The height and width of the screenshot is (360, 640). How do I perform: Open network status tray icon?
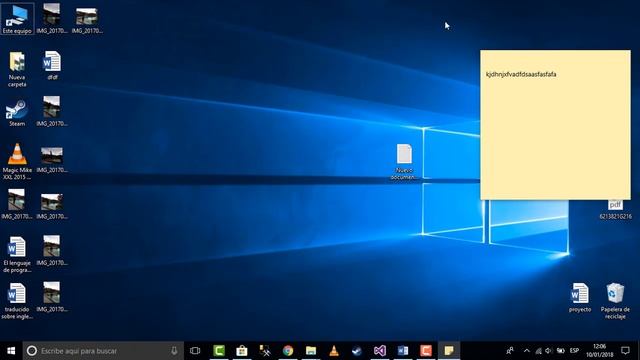click(538, 351)
